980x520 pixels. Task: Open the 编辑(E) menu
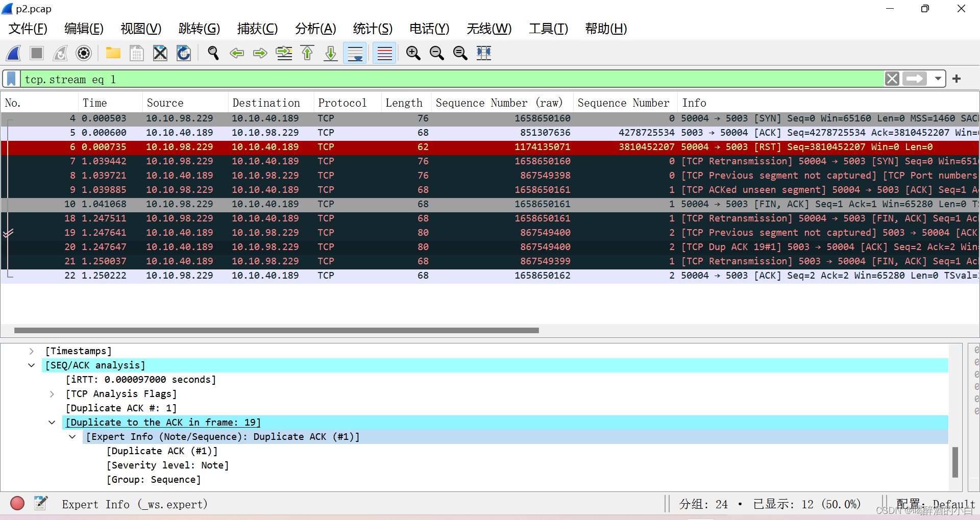(x=84, y=29)
